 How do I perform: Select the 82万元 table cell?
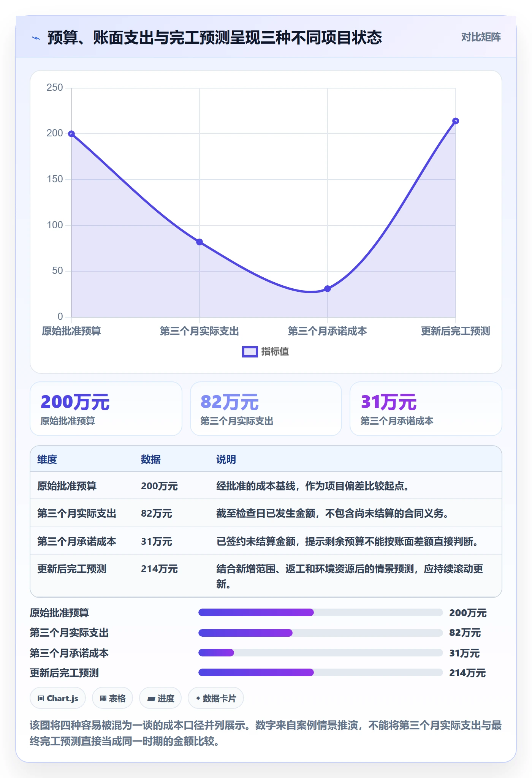click(x=157, y=514)
